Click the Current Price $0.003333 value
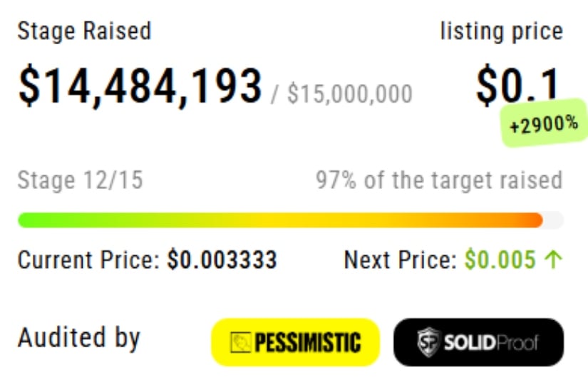Viewport: 588px width, 380px height. 222,260
